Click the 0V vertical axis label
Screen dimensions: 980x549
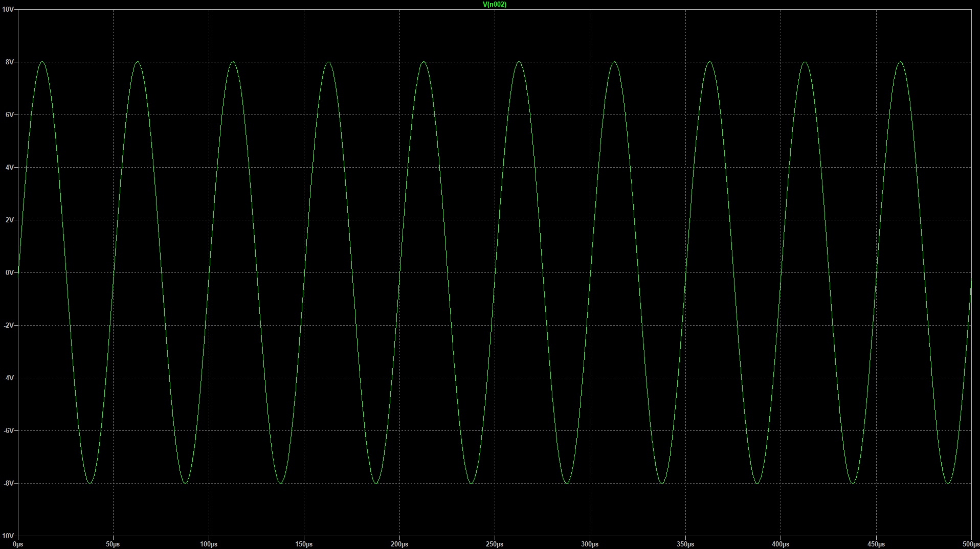[x=9, y=273]
